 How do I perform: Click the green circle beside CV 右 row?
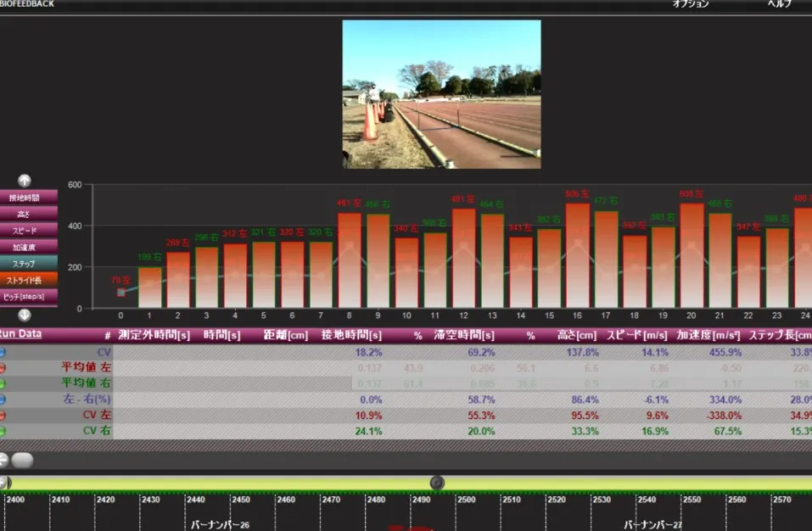pyautogui.click(x=3, y=431)
